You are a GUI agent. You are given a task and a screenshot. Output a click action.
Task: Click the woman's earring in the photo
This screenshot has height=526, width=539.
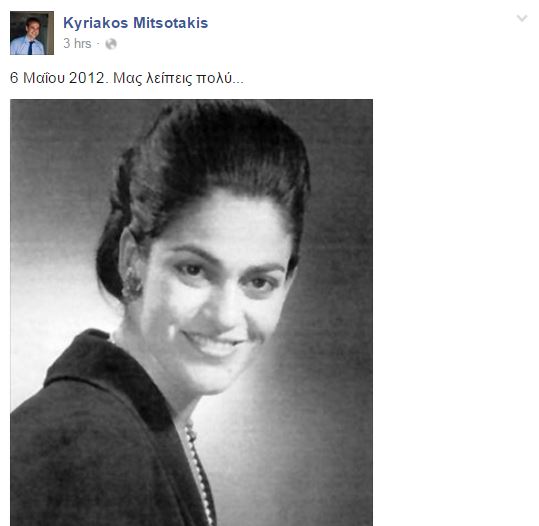[x=132, y=283]
